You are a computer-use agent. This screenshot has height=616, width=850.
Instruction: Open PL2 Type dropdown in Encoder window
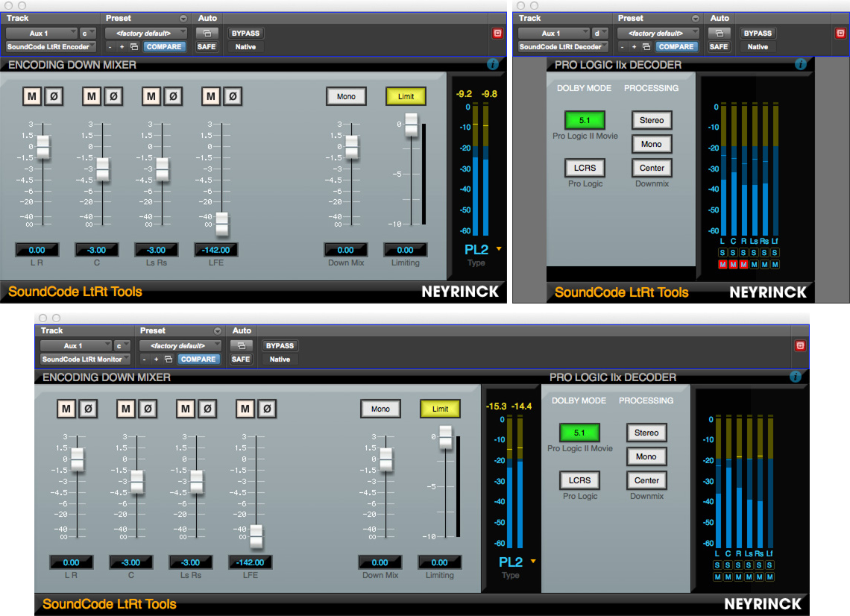click(x=499, y=249)
